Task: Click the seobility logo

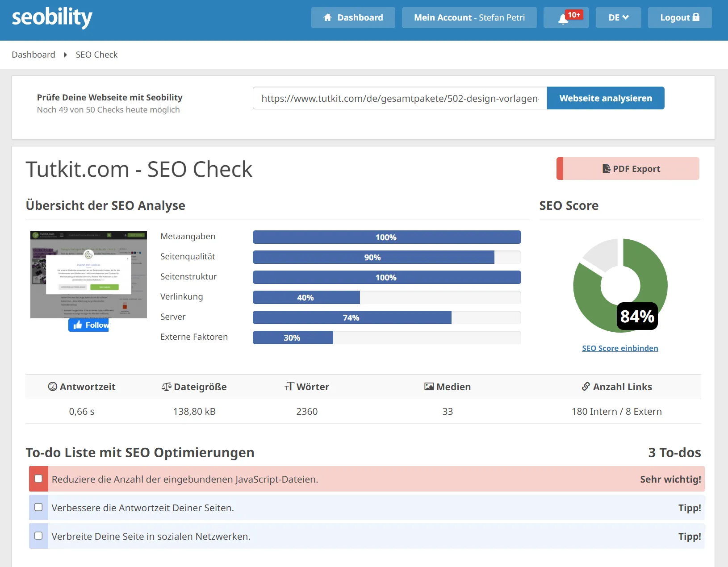Action: (x=52, y=18)
